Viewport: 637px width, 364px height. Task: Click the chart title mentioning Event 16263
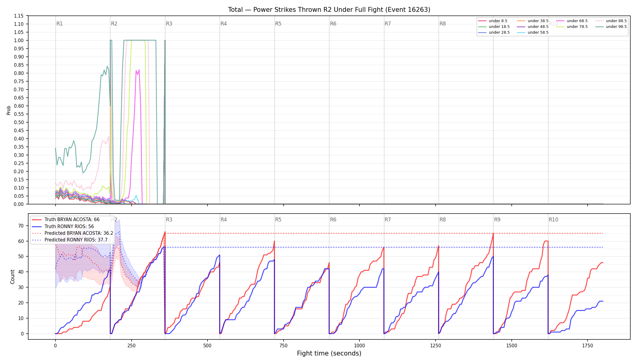(x=329, y=10)
